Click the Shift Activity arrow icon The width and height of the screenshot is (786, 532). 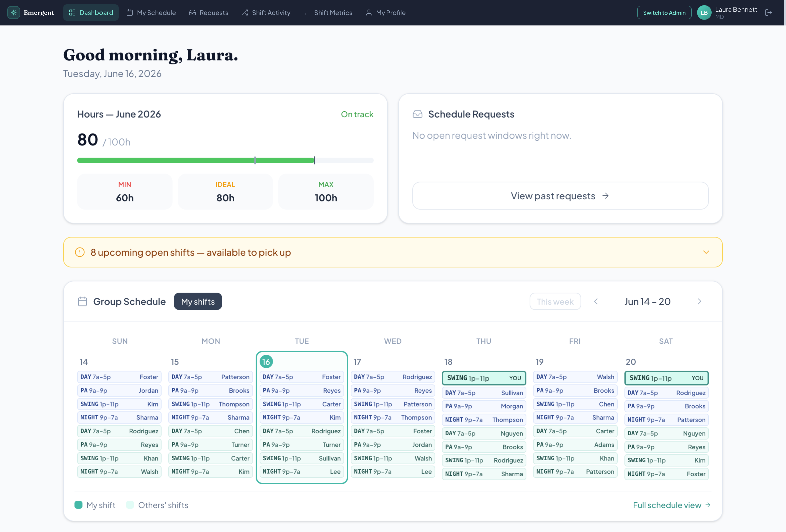245,13
